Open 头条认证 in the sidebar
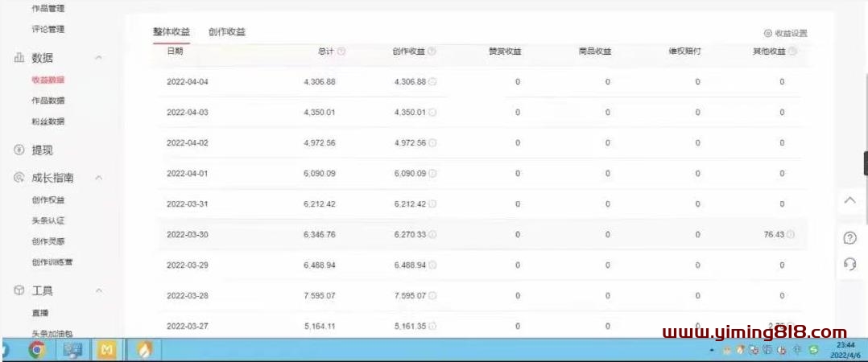The height and width of the screenshot is (362, 868). click(48, 220)
